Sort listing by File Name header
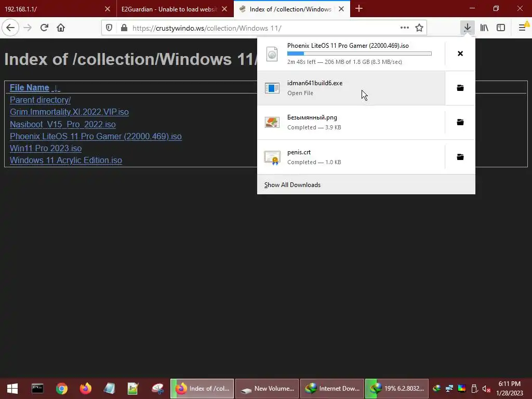This screenshot has height=399, width=532. coord(30,87)
